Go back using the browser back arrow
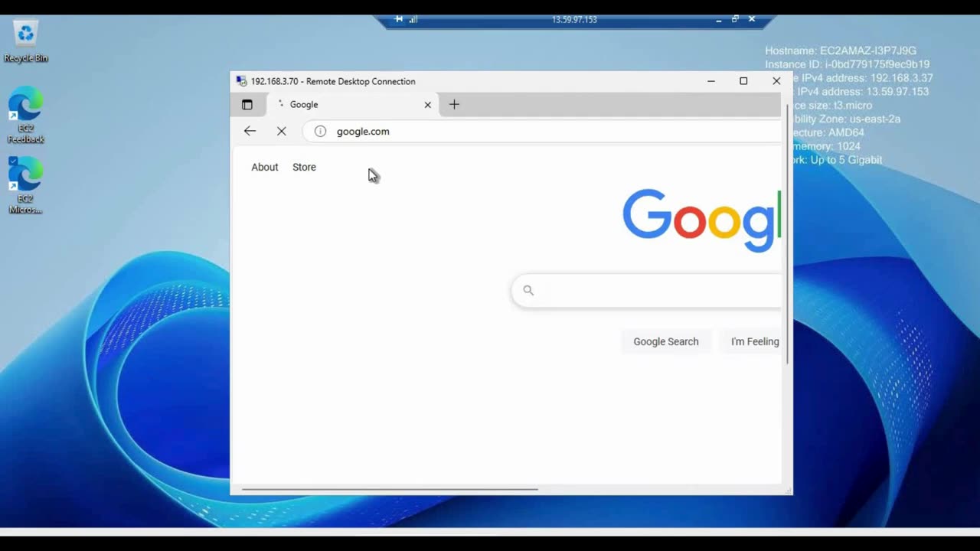 click(x=250, y=131)
